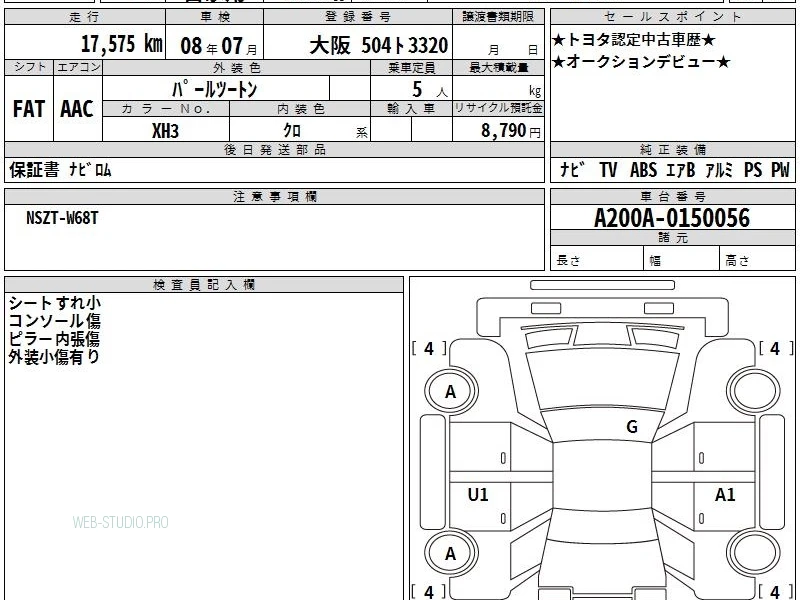Screen dimensions: 800x600
Task: Click the 譲渡書類期限 header
Action: [498, 17]
